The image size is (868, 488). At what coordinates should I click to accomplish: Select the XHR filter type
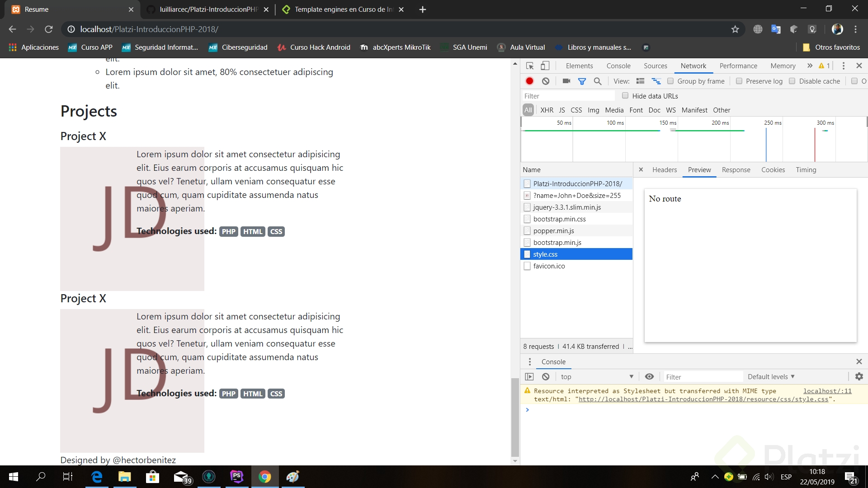coord(547,110)
